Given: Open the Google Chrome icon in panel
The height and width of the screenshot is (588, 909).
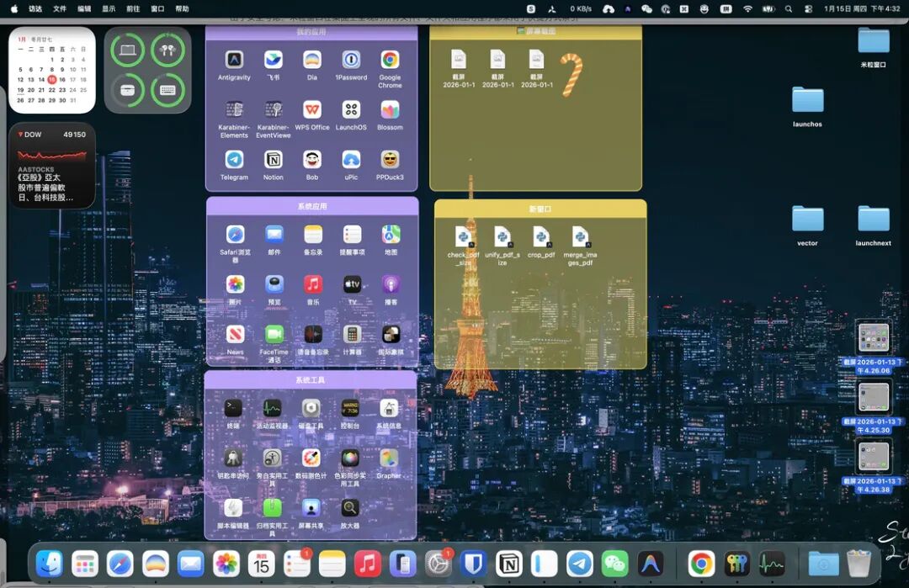Looking at the screenshot, I should (x=390, y=60).
